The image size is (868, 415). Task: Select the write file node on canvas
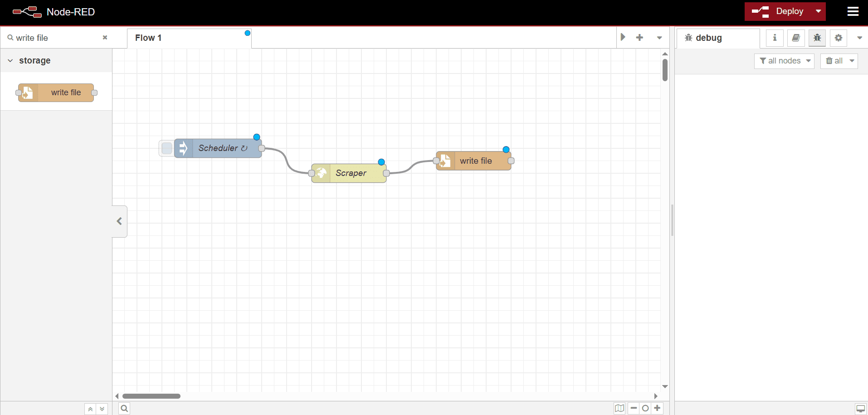point(473,161)
